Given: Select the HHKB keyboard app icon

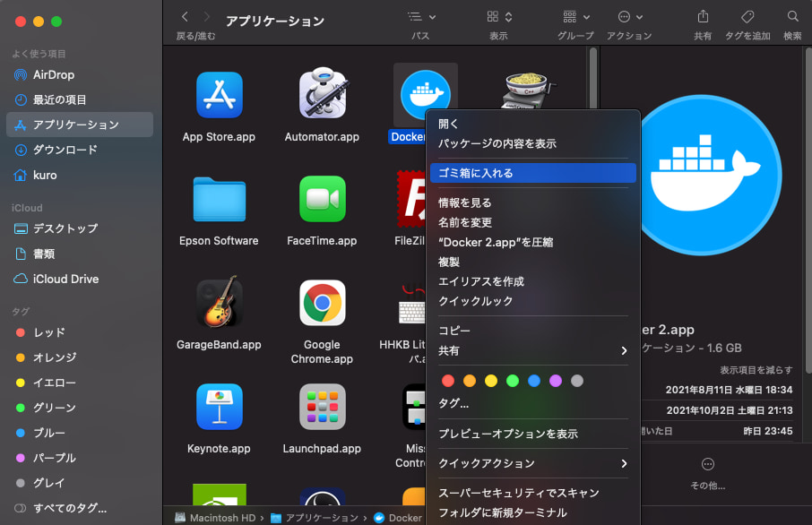Looking at the screenshot, I should coord(411,306).
